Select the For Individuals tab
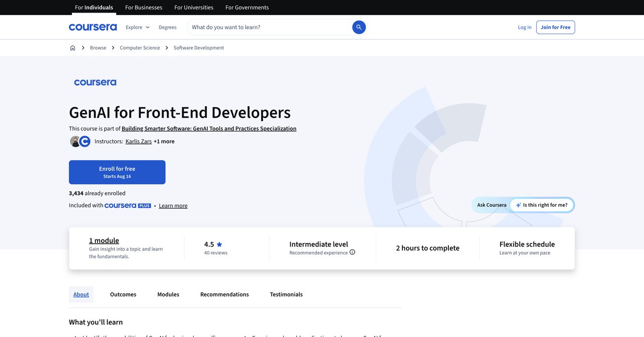Image resolution: width=644 pixels, height=337 pixels. 94,8
